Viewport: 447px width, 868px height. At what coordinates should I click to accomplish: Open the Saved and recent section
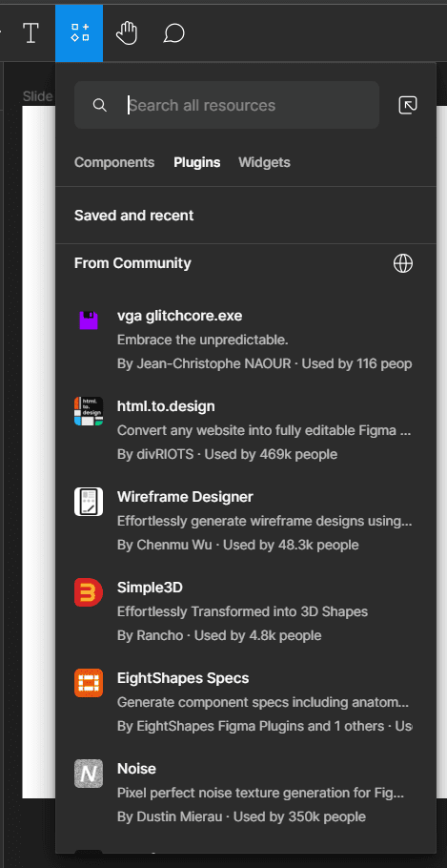tap(133, 216)
